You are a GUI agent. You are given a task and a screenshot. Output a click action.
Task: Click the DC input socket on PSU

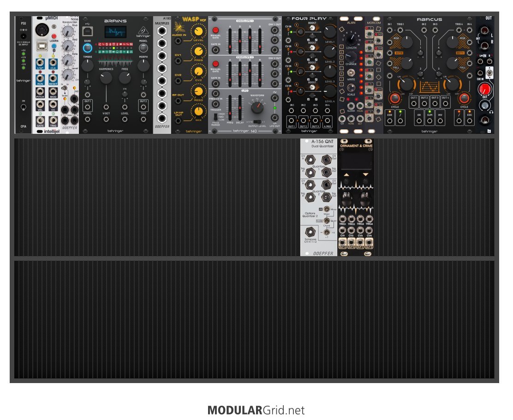click(23, 36)
